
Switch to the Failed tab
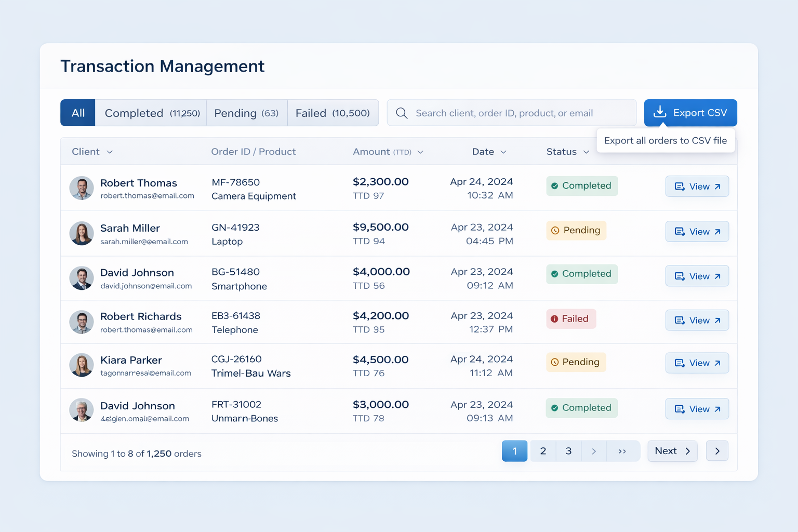(x=332, y=113)
